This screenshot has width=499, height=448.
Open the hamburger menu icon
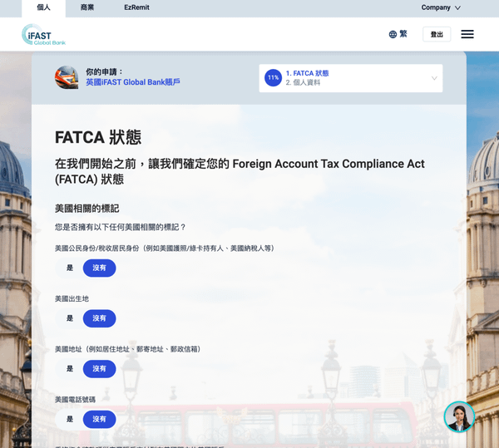pos(467,34)
